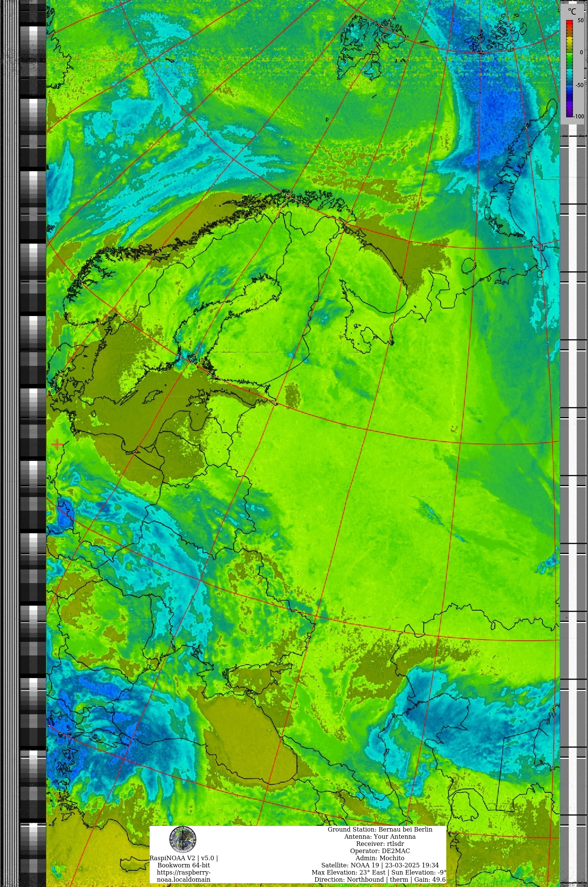Click 'Admin: Mochito' text line
The height and width of the screenshot is (887, 588).
coord(380,858)
